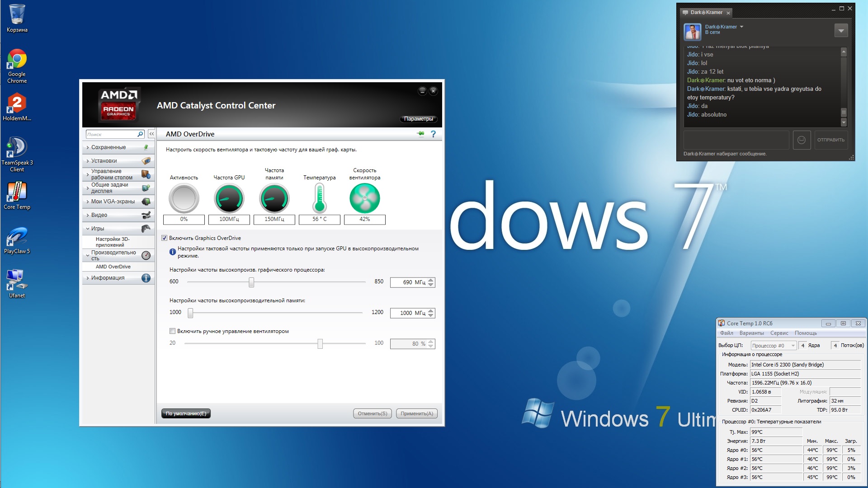
Task: Click the GPU clock slider handle
Action: (251, 282)
